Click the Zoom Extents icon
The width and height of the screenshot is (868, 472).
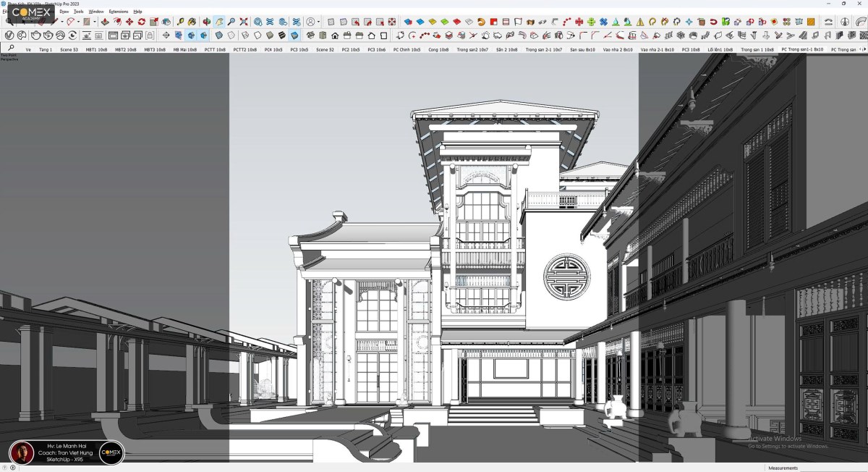click(x=244, y=22)
